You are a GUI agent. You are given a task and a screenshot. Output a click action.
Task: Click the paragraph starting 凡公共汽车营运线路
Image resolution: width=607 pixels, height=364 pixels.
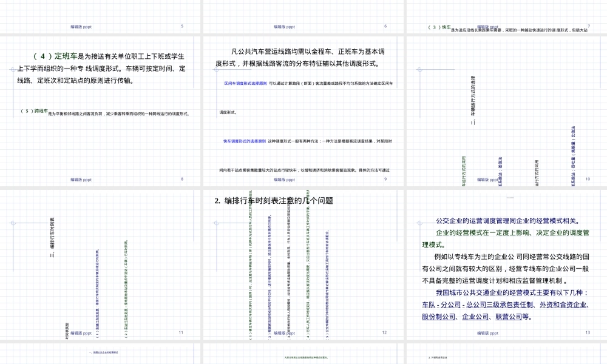click(300, 58)
